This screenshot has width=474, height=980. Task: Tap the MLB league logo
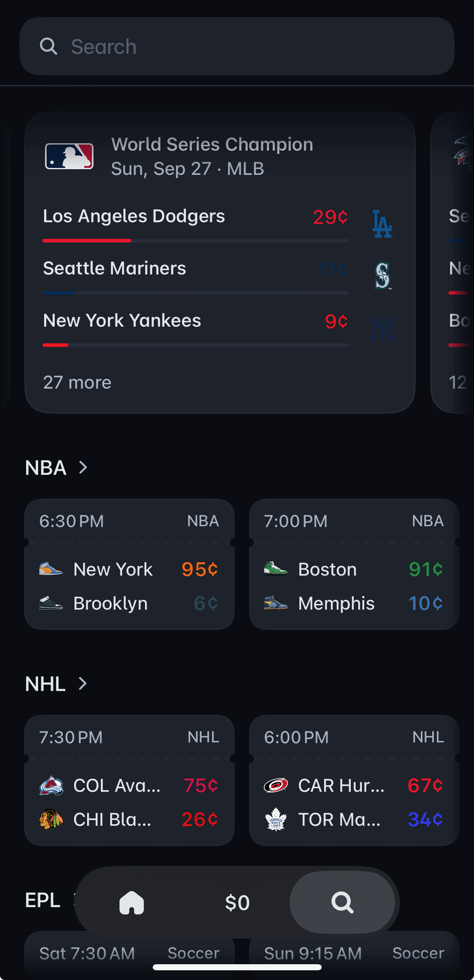tap(69, 156)
